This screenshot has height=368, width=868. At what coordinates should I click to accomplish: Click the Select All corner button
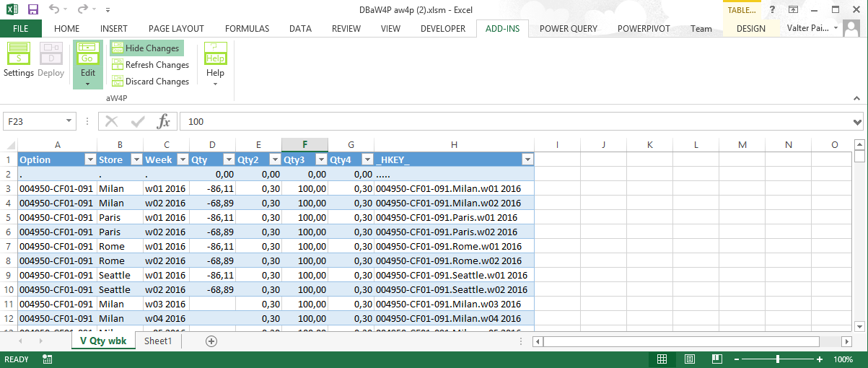click(x=9, y=145)
